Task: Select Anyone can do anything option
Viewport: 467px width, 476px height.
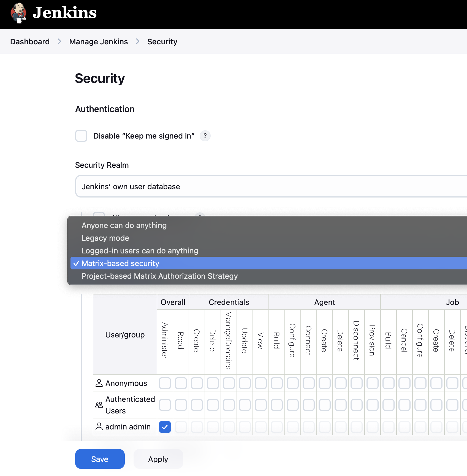Action: [x=269, y=225]
